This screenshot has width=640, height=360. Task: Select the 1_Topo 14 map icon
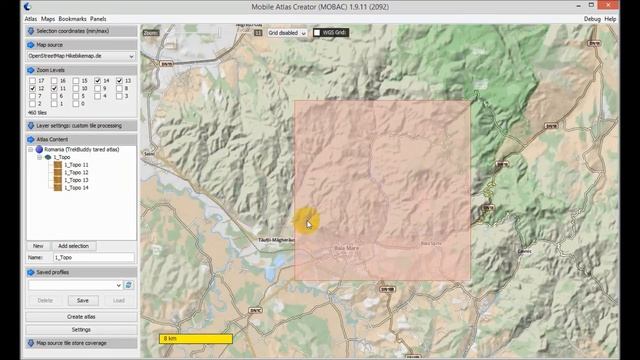click(x=58, y=188)
